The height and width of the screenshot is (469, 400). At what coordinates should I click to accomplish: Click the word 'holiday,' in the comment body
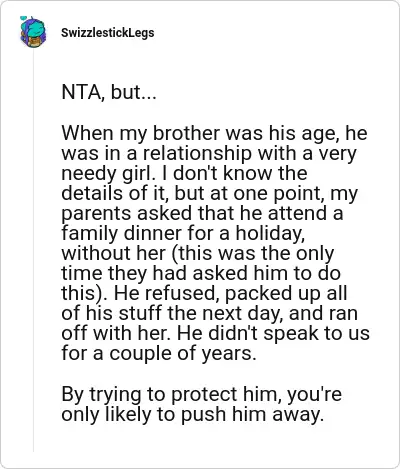tap(270, 233)
